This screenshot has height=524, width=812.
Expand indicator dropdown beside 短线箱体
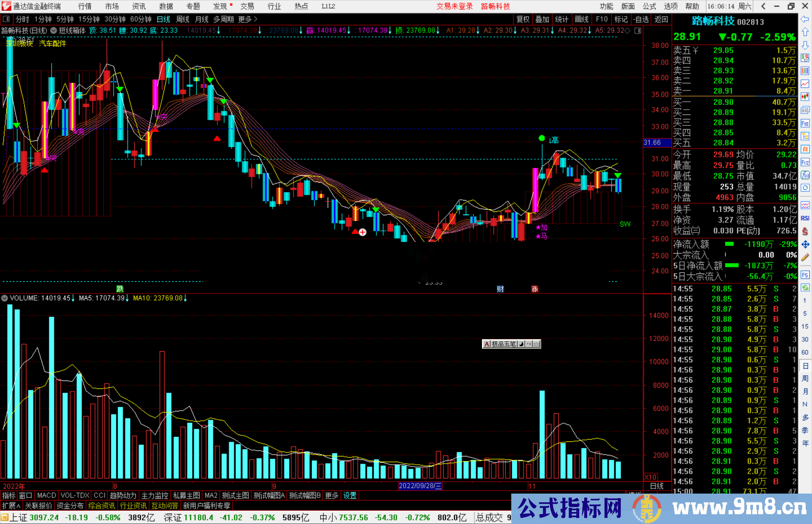pos(54,31)
